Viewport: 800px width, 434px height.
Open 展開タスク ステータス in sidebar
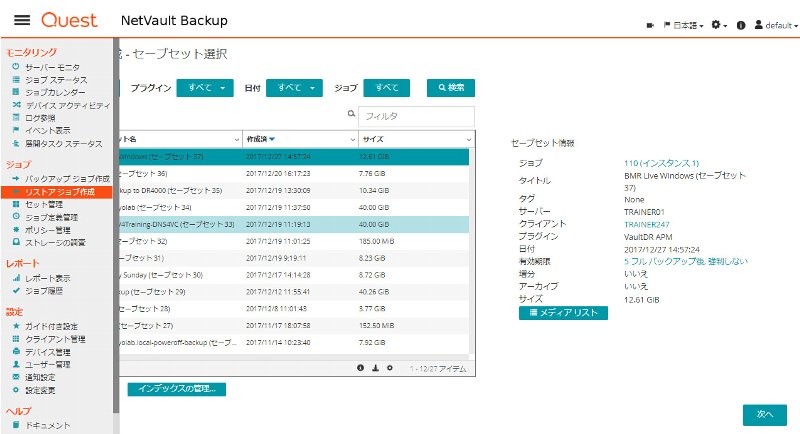click(64, 144)
